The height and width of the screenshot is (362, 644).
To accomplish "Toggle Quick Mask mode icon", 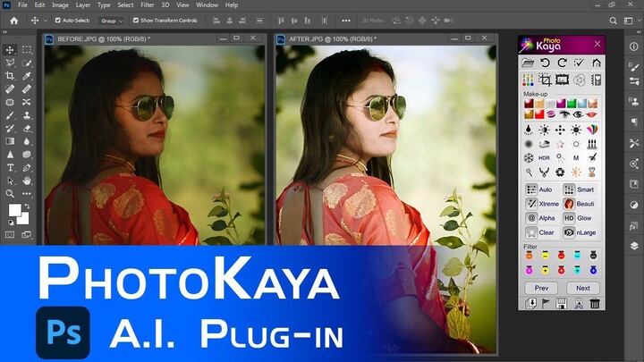I will pos(10,235).
